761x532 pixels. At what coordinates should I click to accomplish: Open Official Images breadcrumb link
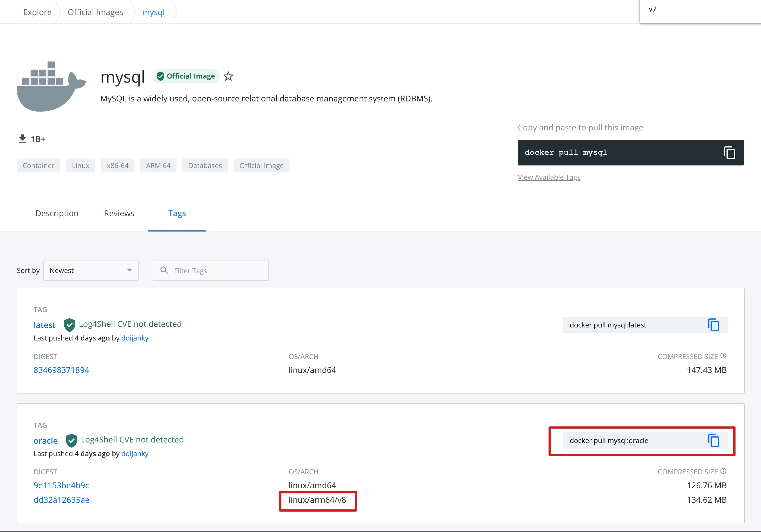(95, 12)
